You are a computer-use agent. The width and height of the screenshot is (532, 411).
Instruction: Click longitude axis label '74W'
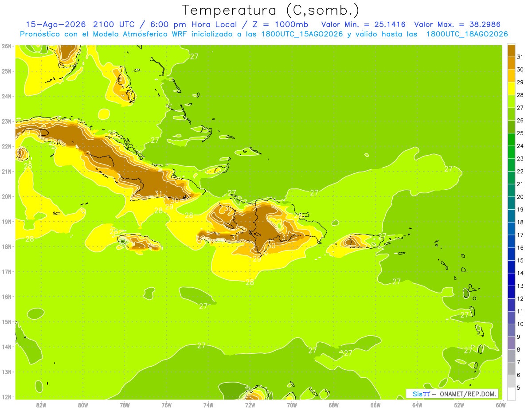pyautogui.click(x=208, y=405)
